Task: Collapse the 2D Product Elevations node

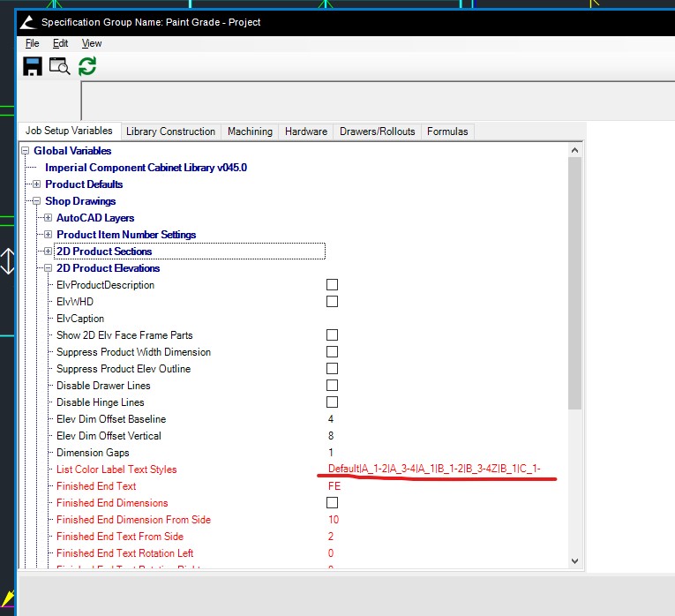Action: pyautogui.click(x=48, y=268)
